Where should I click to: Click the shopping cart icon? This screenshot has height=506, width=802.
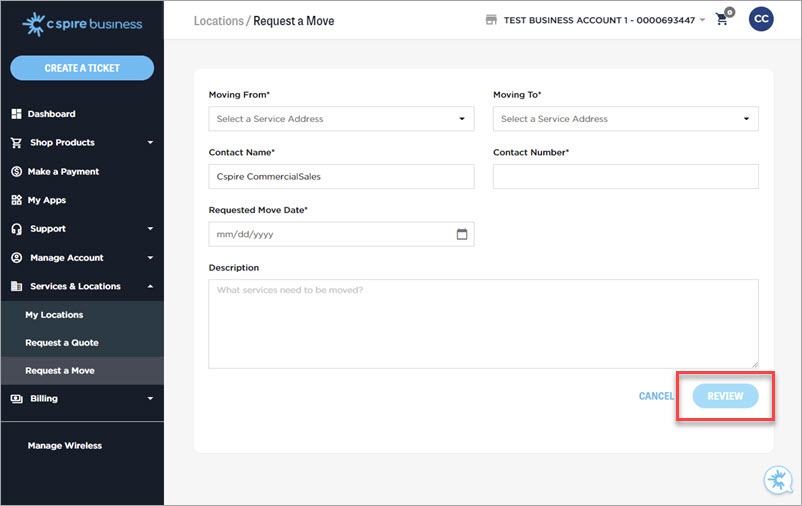[722, 20]
